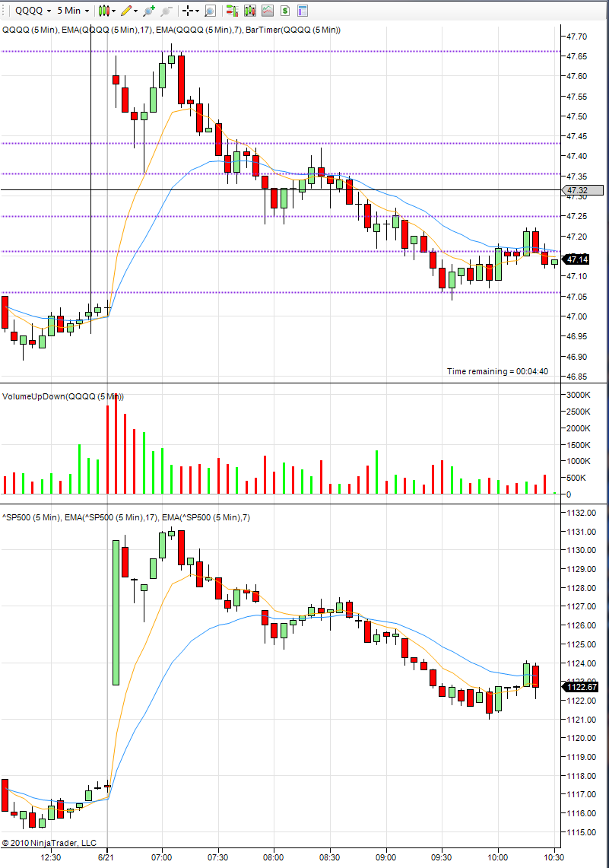609x868 pixels.
Task: Click the 1122.67 SP500 price marker
Action: coord(580,687)
